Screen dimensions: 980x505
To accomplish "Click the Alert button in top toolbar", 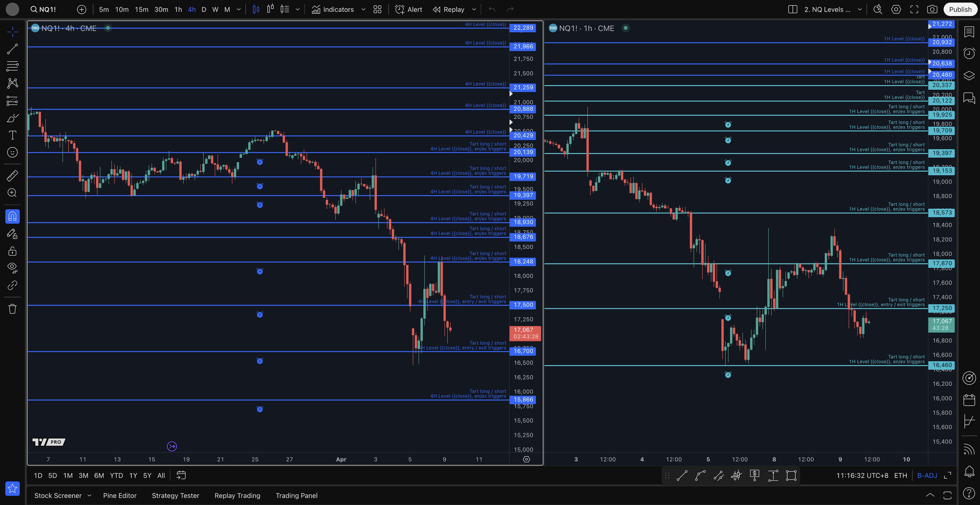I will (x=409, y=9).
